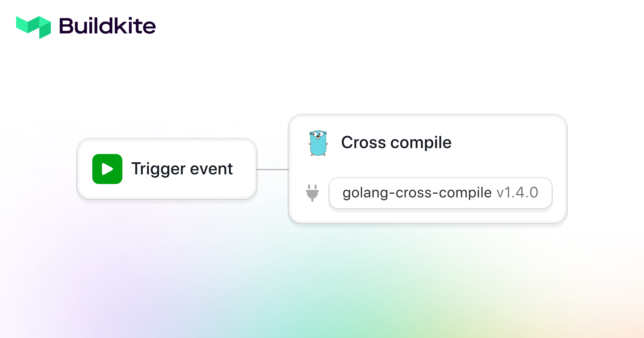Click the letter B in Buildkite

(x=66, y=26)
